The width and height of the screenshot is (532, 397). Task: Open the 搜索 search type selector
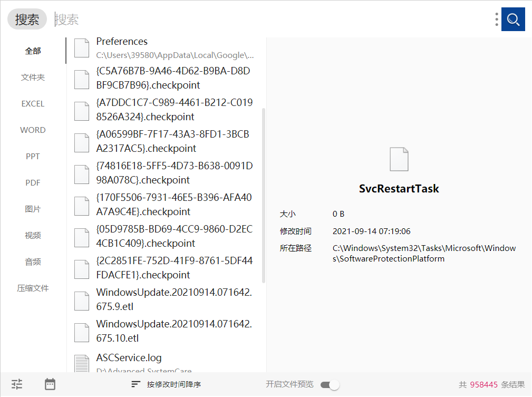27,20
